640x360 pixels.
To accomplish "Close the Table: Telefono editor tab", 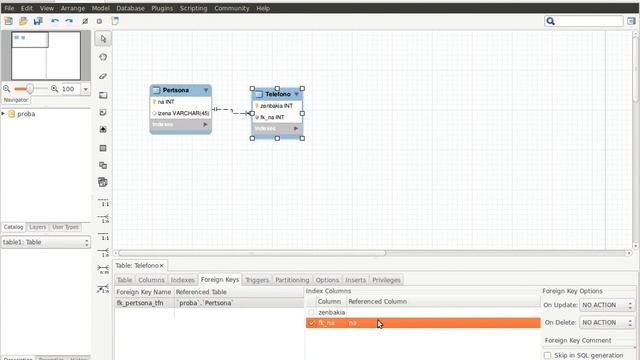I will click(x=162, y=265).
